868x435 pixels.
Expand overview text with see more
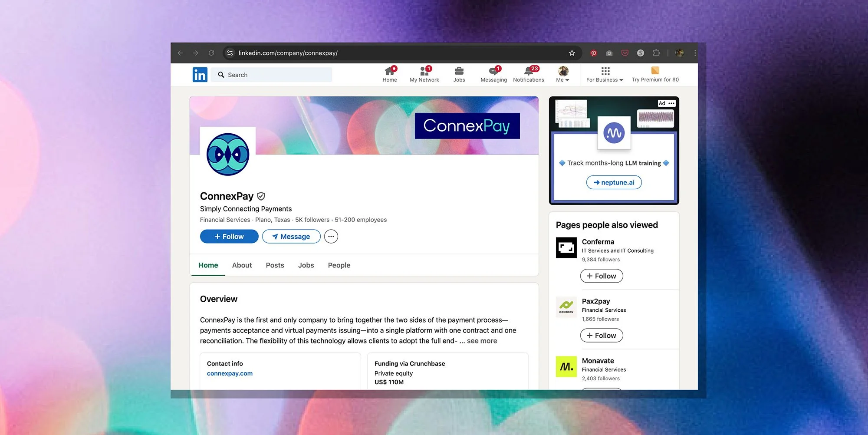coord(482,341)
